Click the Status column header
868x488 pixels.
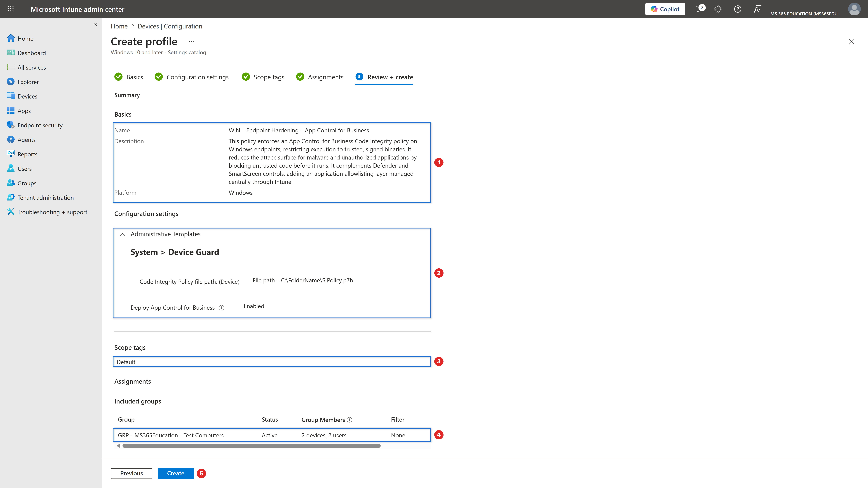[270, 419]
